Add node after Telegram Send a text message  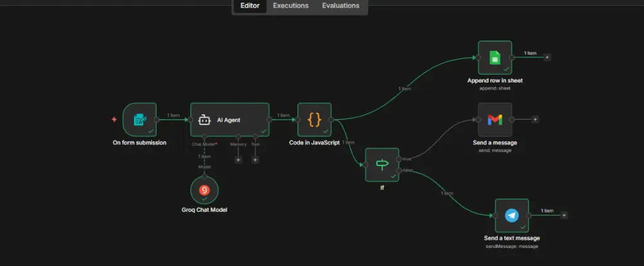564,215
